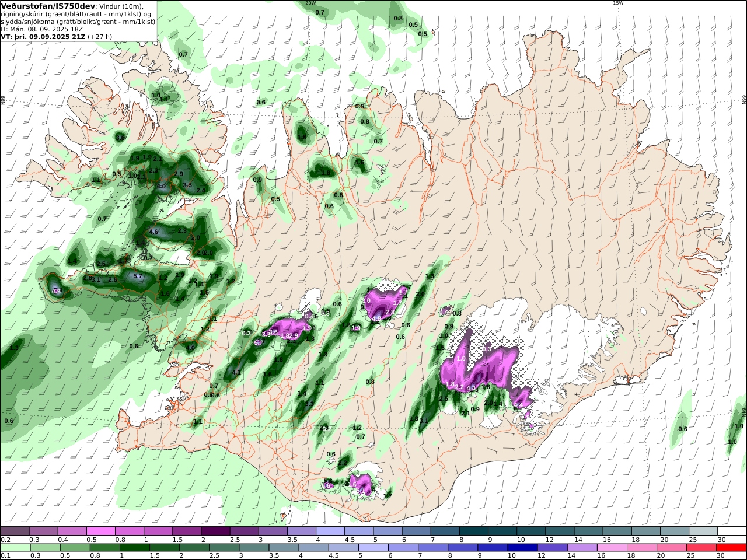747x560 pixels.
Task: Click the '0.1' label in the rain legend
Action: point(5,556)
